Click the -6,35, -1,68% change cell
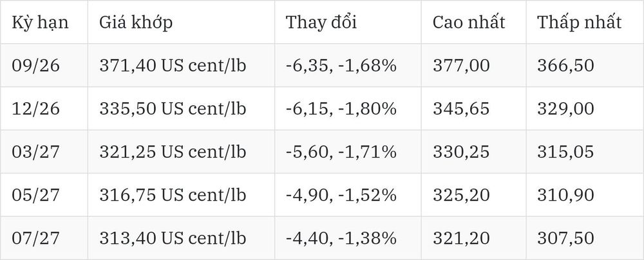This screenshot has height=260, width=644. coord(348,65)
